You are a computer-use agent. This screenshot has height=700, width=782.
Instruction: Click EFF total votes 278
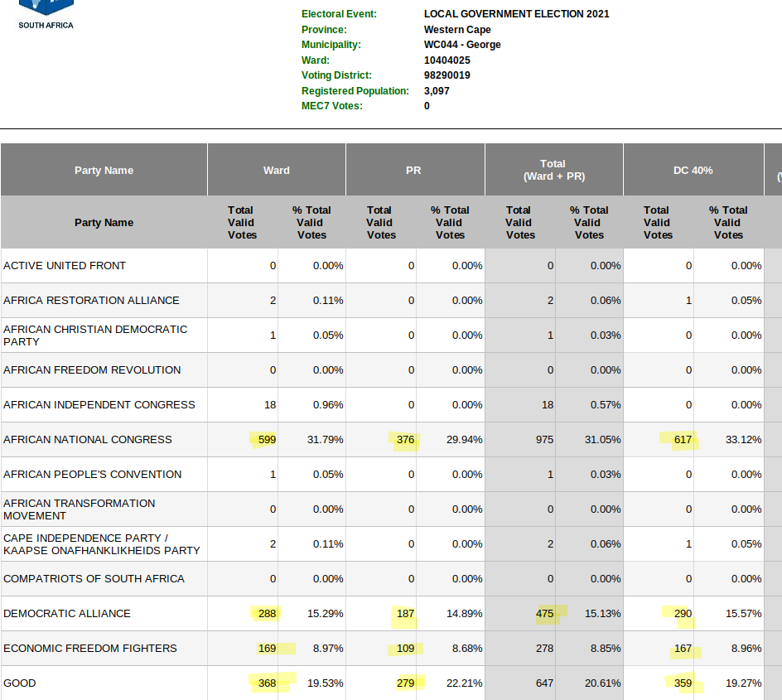(544, 648)
